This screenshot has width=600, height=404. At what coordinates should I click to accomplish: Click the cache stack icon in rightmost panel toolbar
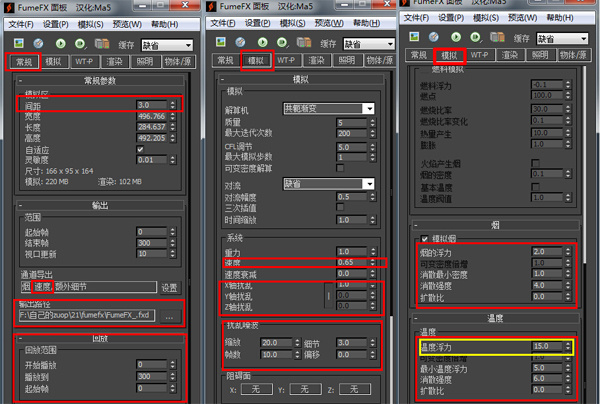[497, 37]
